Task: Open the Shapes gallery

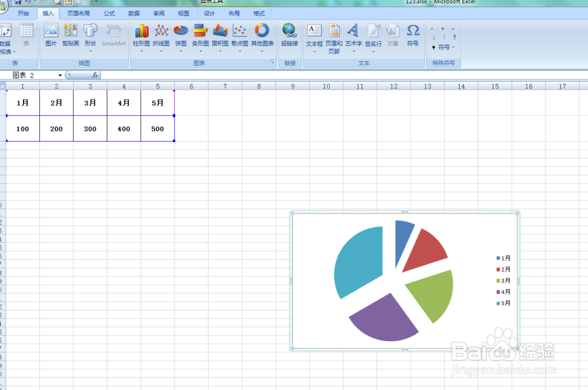Action: pyautogui.click(x=91, y=38)
